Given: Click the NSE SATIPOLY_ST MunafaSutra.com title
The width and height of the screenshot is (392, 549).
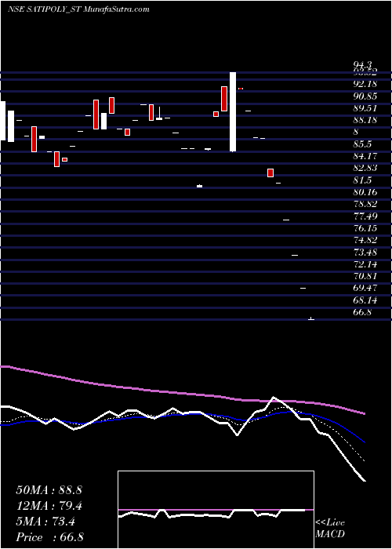Looking at the screenshot, I should [78, 9].
